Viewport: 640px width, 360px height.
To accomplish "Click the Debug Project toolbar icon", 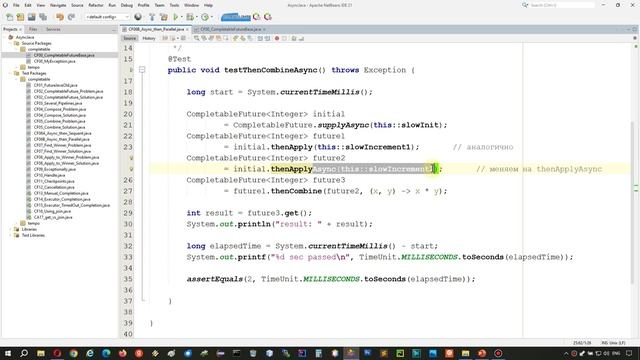I will (190, 17).
